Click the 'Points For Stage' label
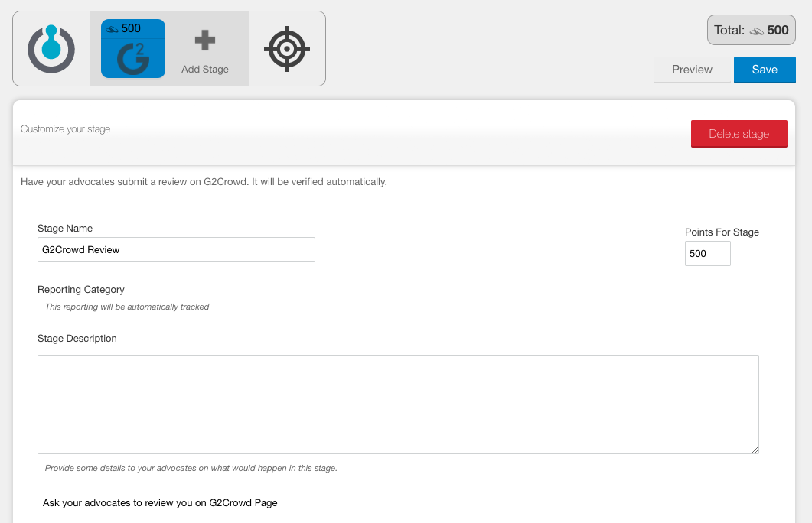 point(722,232)
